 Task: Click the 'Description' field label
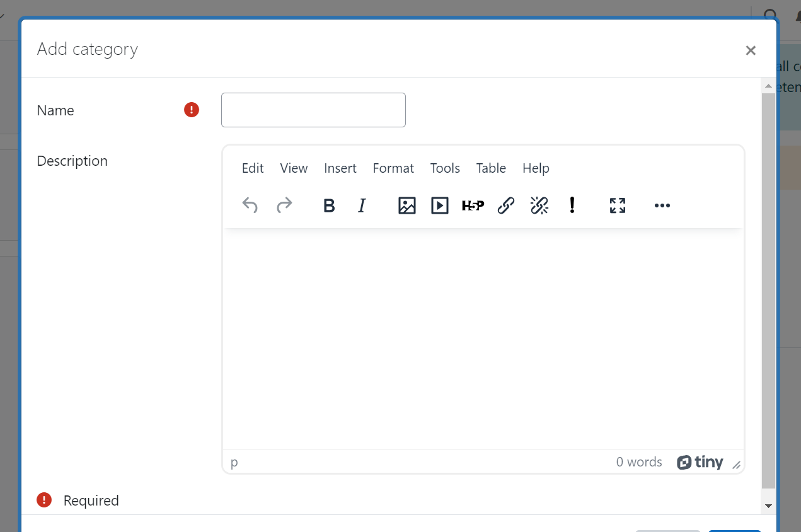tap(72, 161)
